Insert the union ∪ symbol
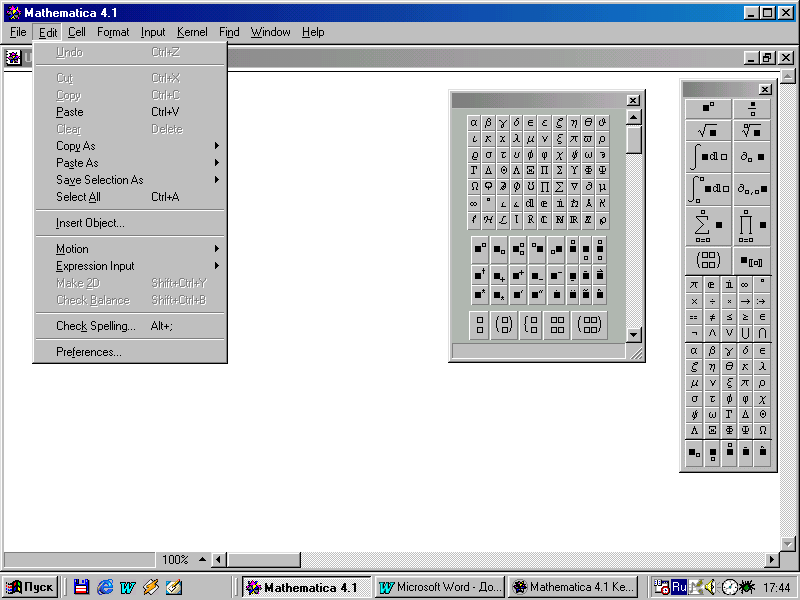 click(745, 334)
